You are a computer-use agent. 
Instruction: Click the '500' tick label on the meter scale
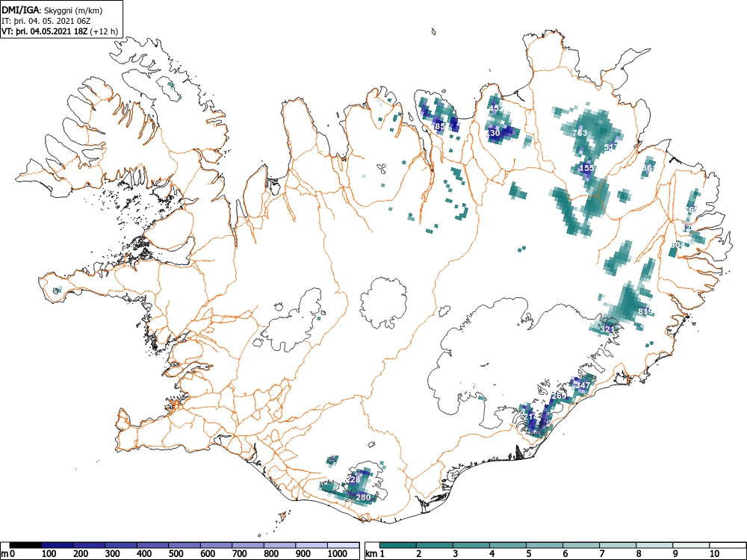[176, 554]
